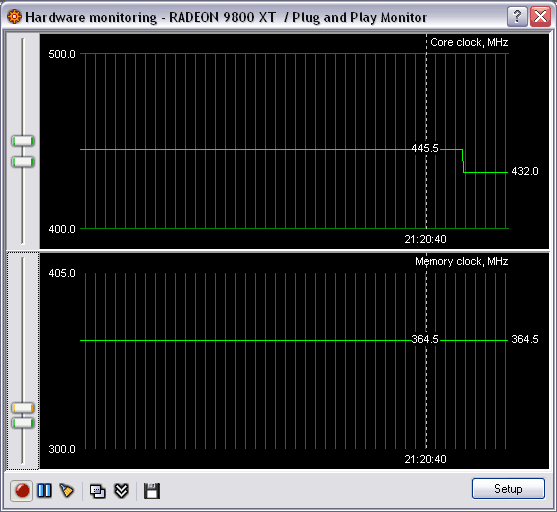This screenshot has width=557, height=512.
Task: Close the Hardware monitoring window
Action: [540, 16]
